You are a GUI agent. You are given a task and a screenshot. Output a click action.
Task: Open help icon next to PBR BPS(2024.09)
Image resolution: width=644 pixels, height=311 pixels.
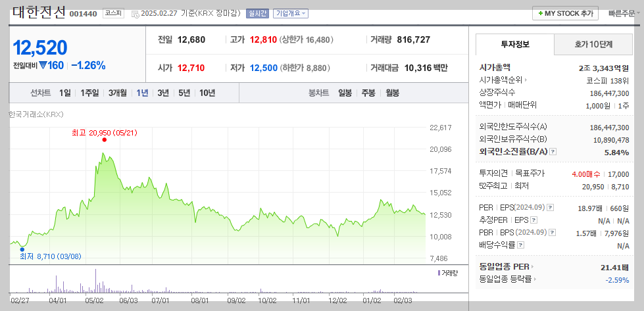pos(553,232)
